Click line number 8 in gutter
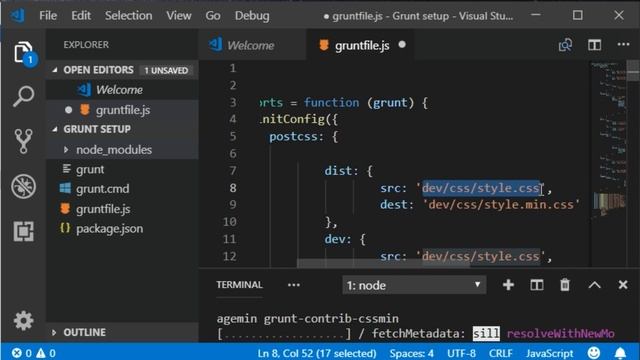The width and height of the screenshot is (640, 360). (233, 188)
